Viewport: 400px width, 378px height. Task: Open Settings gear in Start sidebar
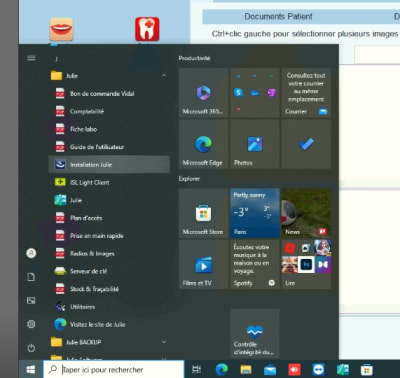[31, 324]
